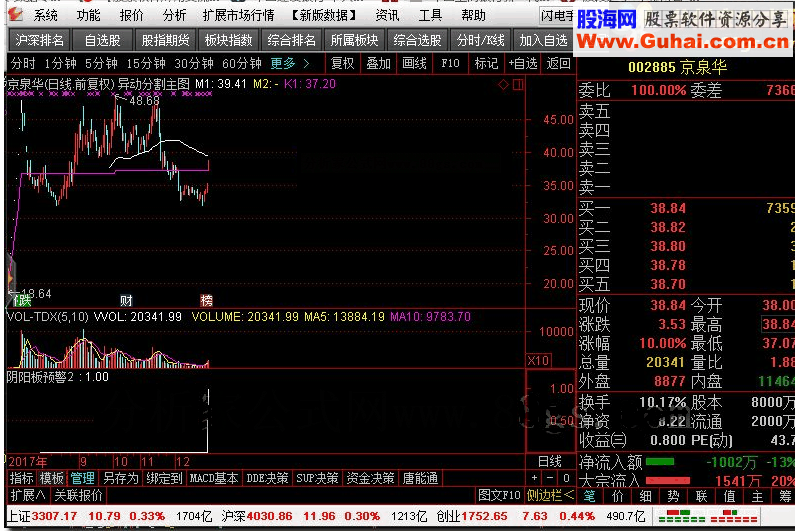Toggle 叠加 overlay option
Viewport: 795px width, 531px height.
click(x=378, y=63)
